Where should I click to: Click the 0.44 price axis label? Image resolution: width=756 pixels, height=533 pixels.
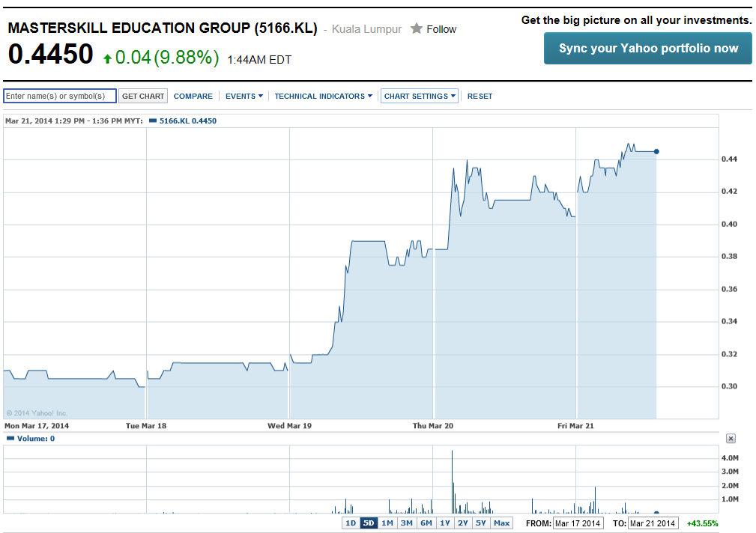coord(729,159)
